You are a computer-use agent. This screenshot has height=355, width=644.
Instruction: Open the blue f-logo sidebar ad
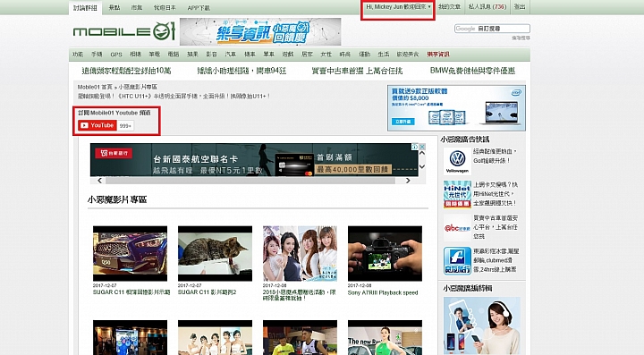[457, 260]
